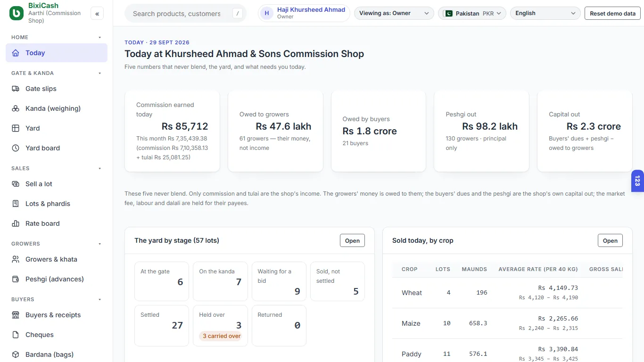The height and width of the screenshot is (362, 644).
Task: Click the MAUNDS column header
Action: click(x=474, y=269)
